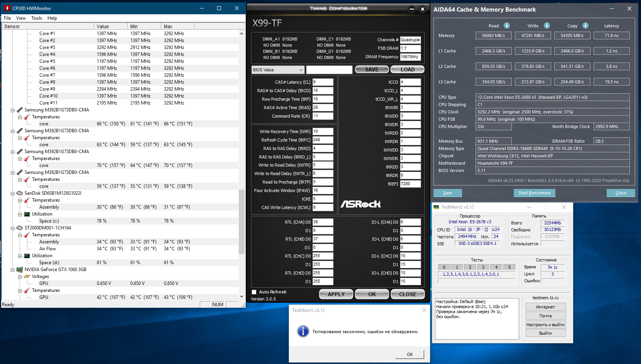641x364 pixels.
Task: Click OK in the Timing Configurator
Action: click(372, 294)
